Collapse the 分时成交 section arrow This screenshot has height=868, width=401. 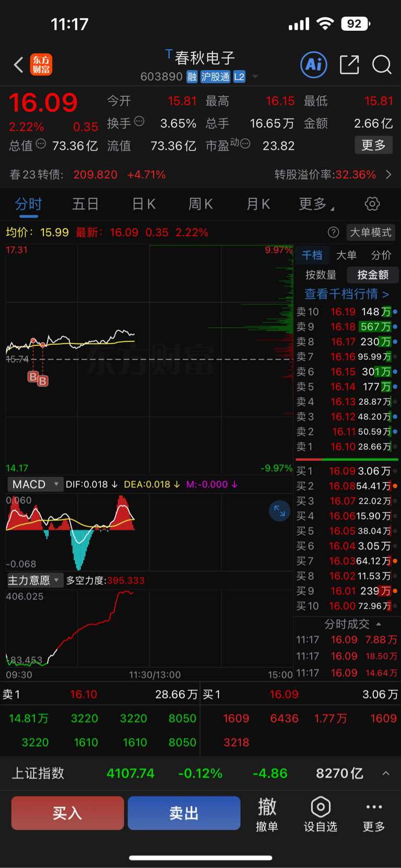[x=379, y=624]
